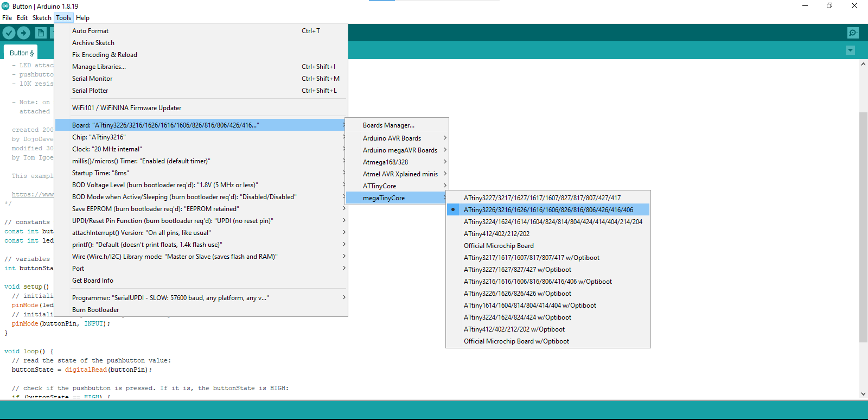
Task: Open the Sketch menu
Action: tap(42, 18)
